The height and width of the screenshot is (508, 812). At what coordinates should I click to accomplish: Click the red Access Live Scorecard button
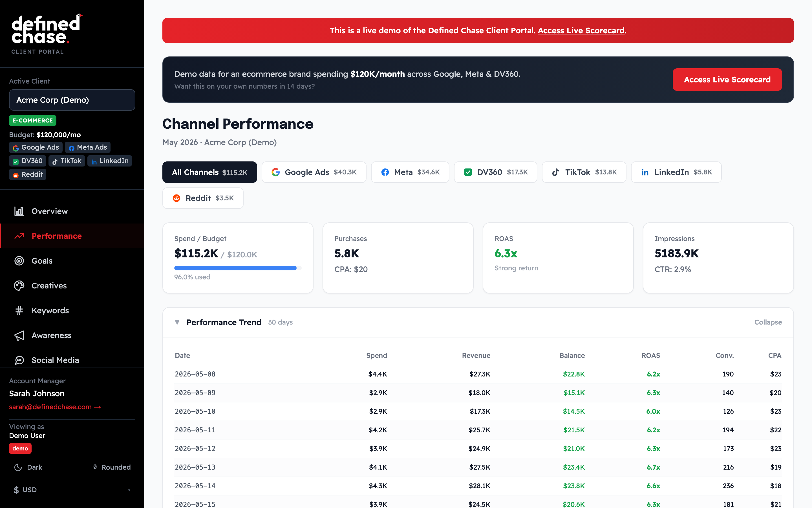[x=727, y=80]
